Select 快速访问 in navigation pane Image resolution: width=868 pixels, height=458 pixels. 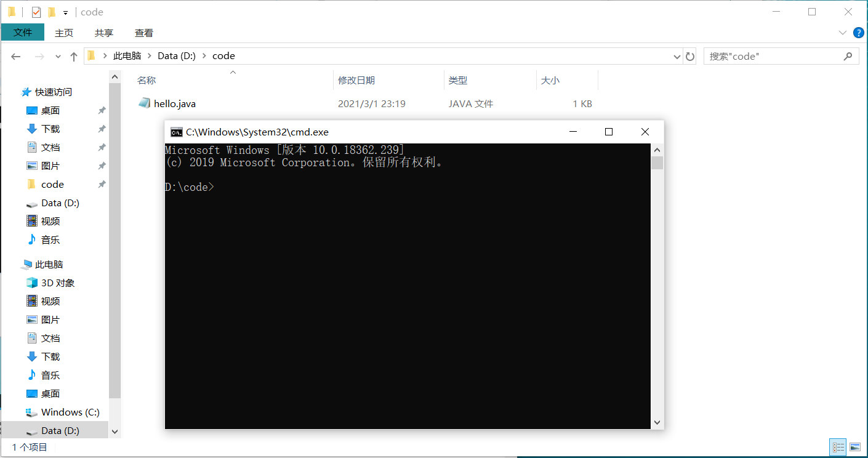[53, 92]
